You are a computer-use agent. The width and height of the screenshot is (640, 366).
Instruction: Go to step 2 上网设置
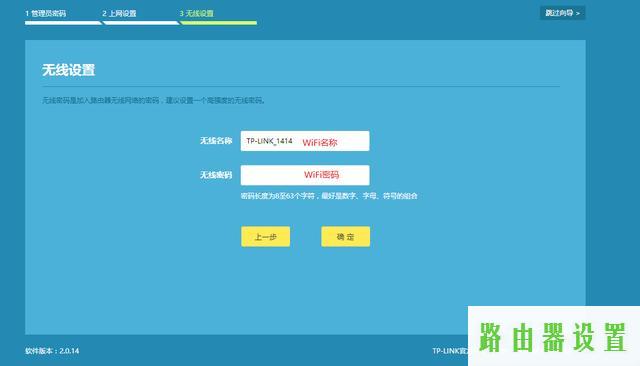pyautogui.click(x=119, y=13)
